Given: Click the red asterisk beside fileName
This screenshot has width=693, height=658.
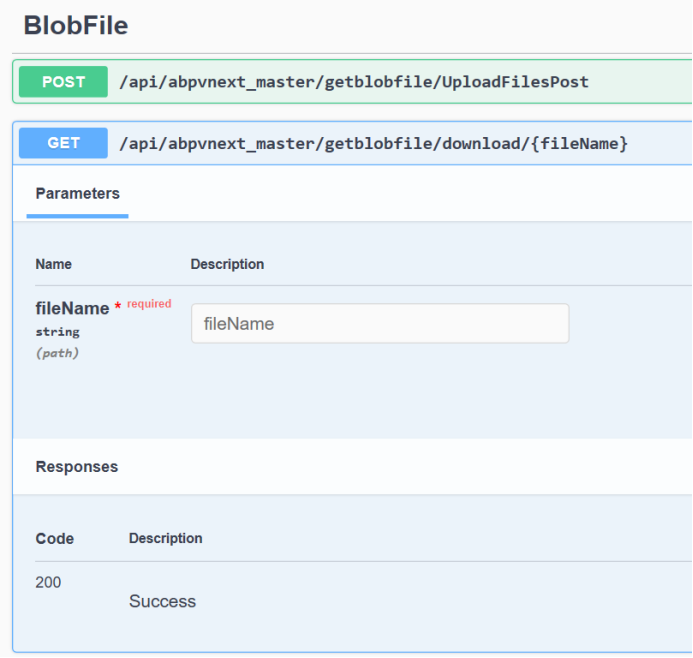Looking at the screenshot, I should (x=118, y=307).
